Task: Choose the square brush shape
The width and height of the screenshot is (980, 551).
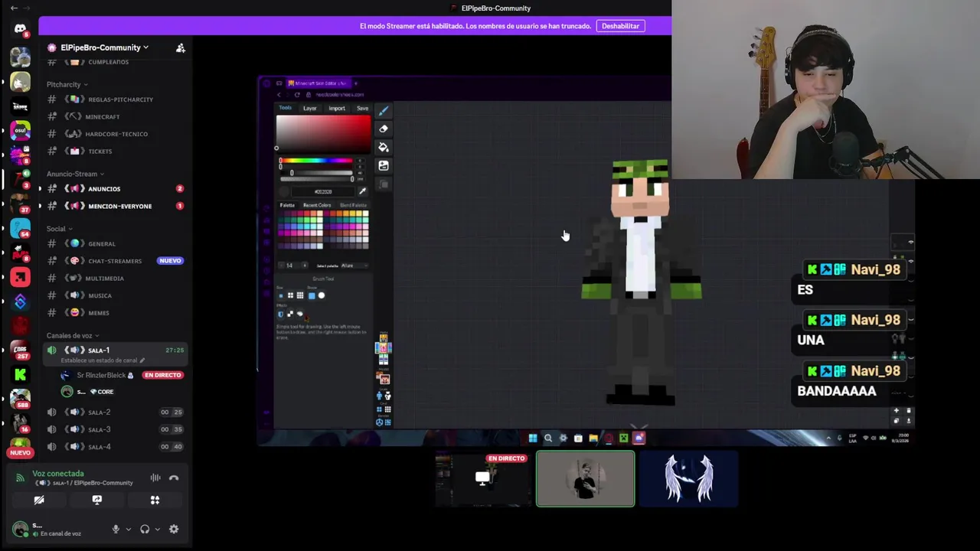Action: click(312, 295)
